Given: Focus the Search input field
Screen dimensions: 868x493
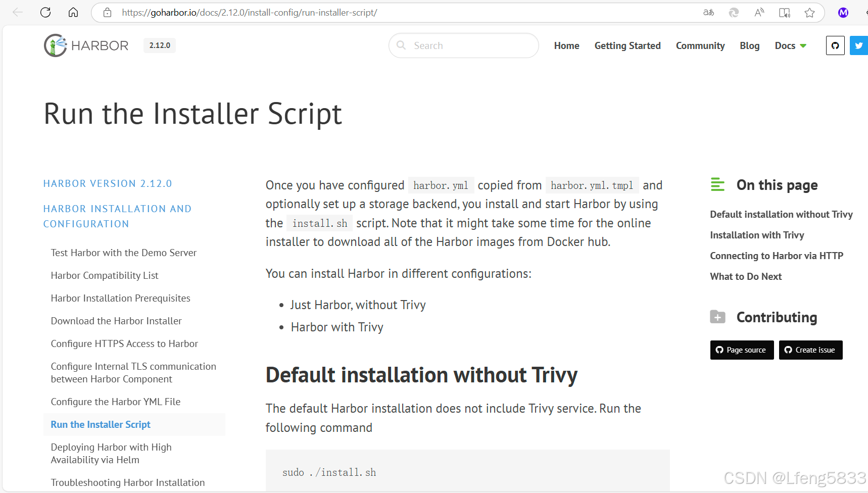Looking at the screenshot, I should click(x=463, y=45).
